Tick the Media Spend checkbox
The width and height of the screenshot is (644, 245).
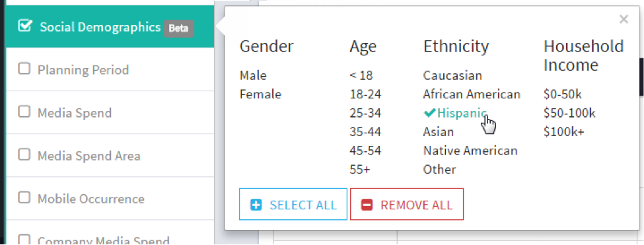click(x=24, y=112)
